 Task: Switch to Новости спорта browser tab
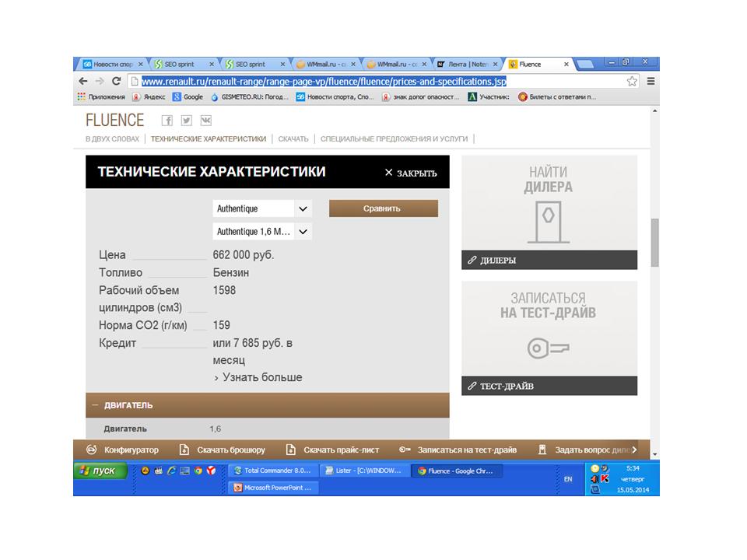tap(112, 64)
